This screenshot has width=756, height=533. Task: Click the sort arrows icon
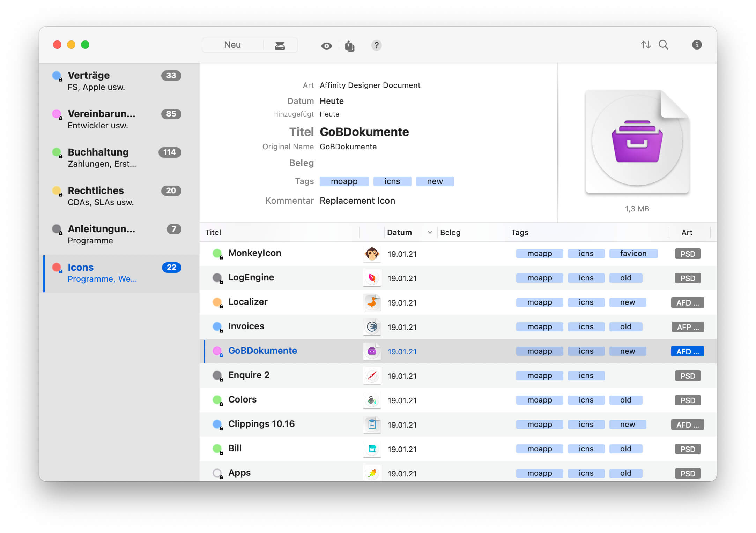pyautogui.click(x=646, y=45)
